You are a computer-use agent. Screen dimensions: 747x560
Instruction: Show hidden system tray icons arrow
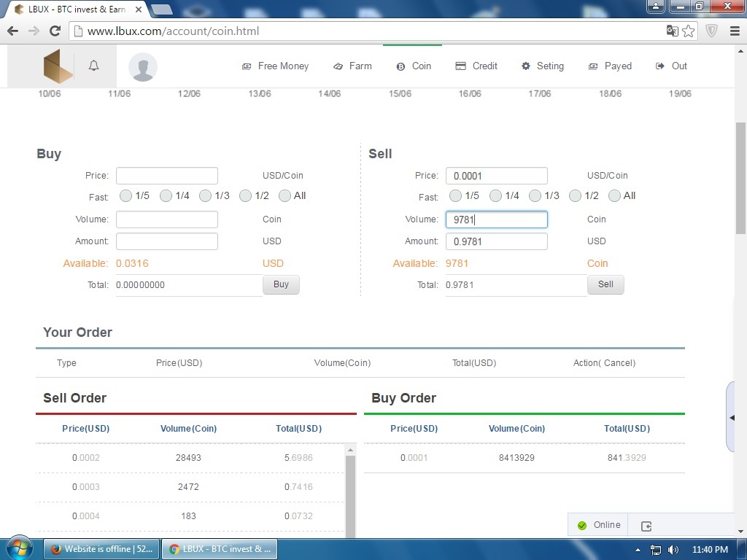(638, 550)
